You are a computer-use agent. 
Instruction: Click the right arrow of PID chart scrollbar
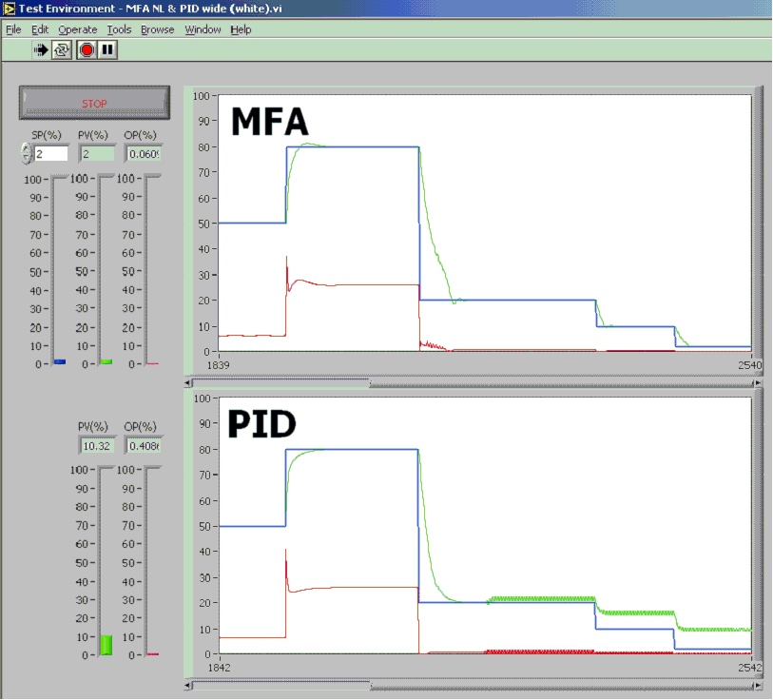pyautogui.click(x=757, y=684)
